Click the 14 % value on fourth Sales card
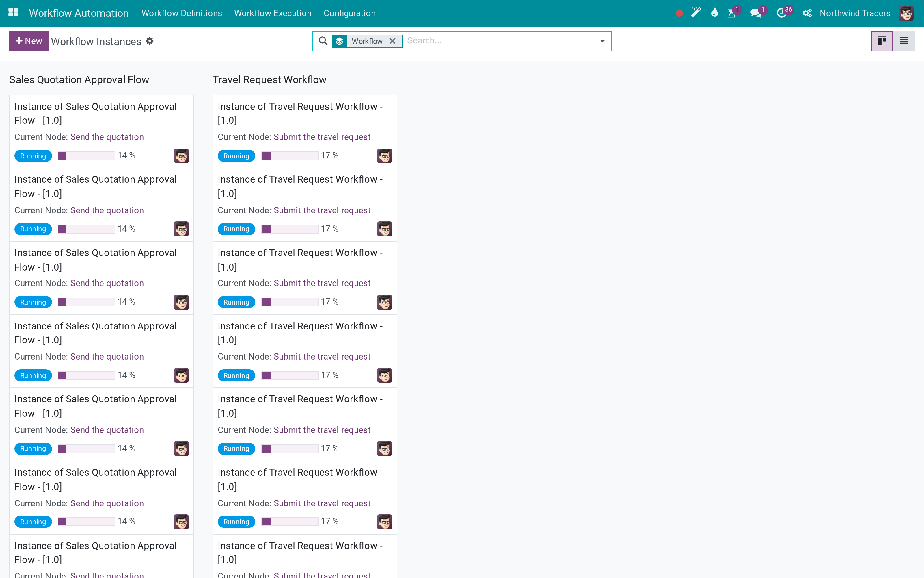This screenshot has width=924, height=578. [x=126, y=375]
